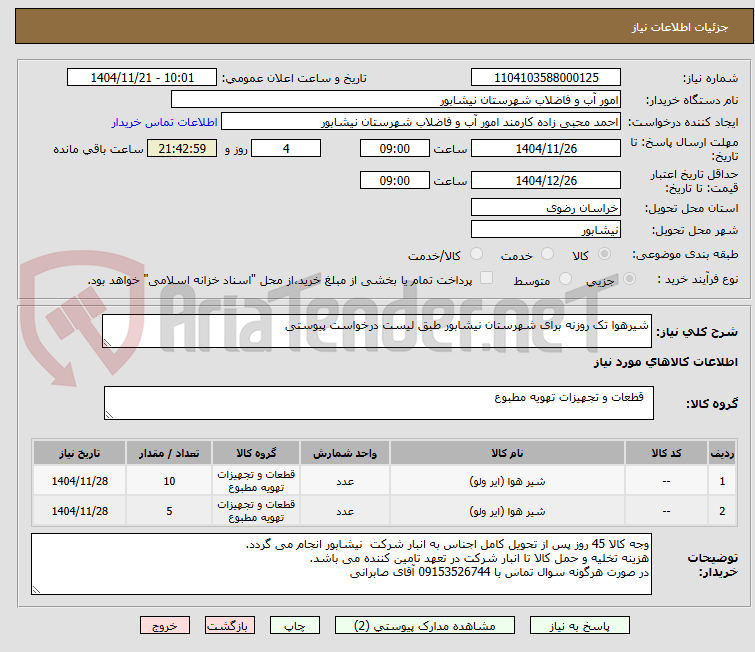The height and width of the screenshot is (652, 755).
Task: Click the 'چاپ' print button
Action: click(295, 626)
